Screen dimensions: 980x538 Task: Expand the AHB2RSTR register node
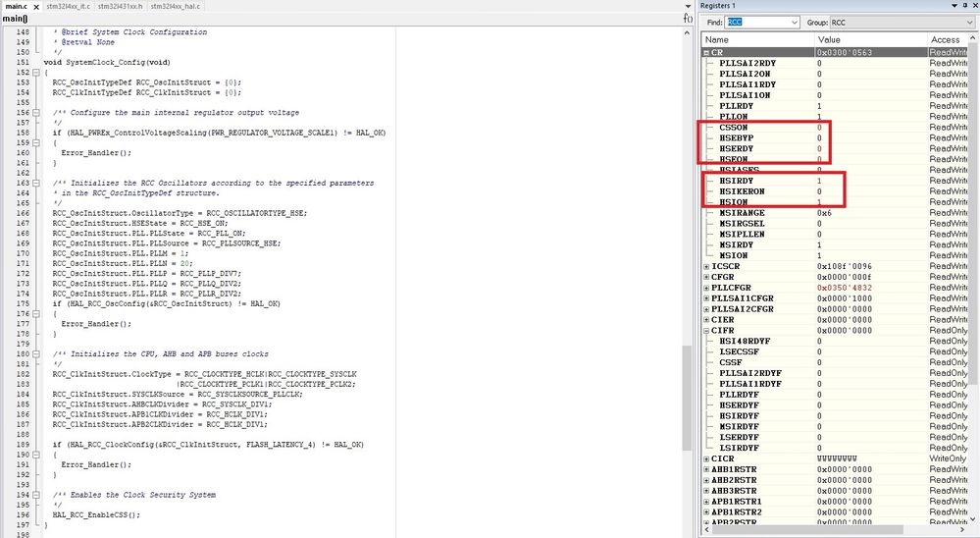click(706, 480)
